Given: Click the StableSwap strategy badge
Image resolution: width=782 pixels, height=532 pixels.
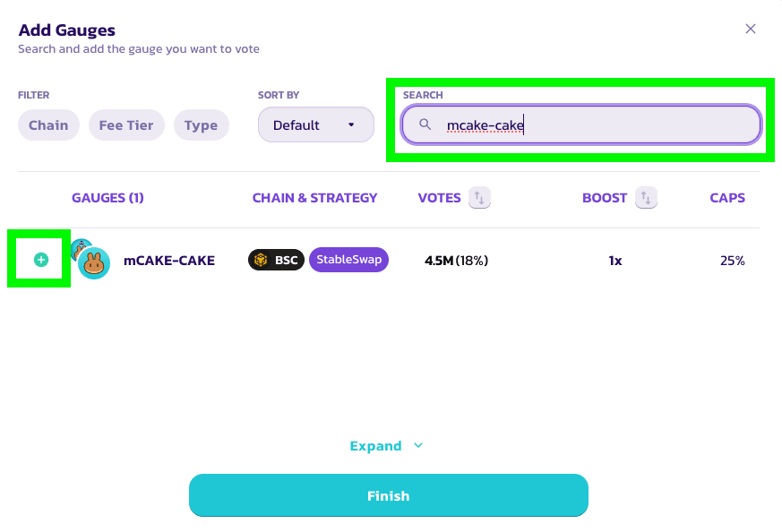Looking at the screenshot, I should (x=348, y=261).
